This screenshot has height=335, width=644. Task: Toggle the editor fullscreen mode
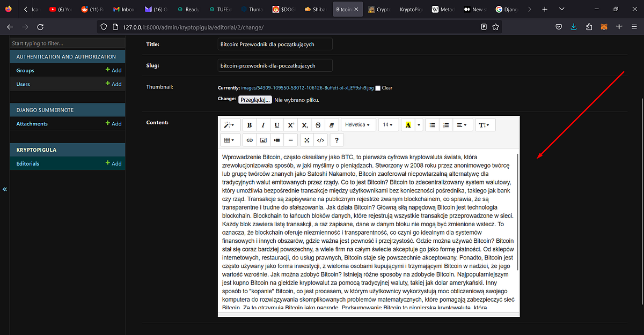click(x=307, y=140)
